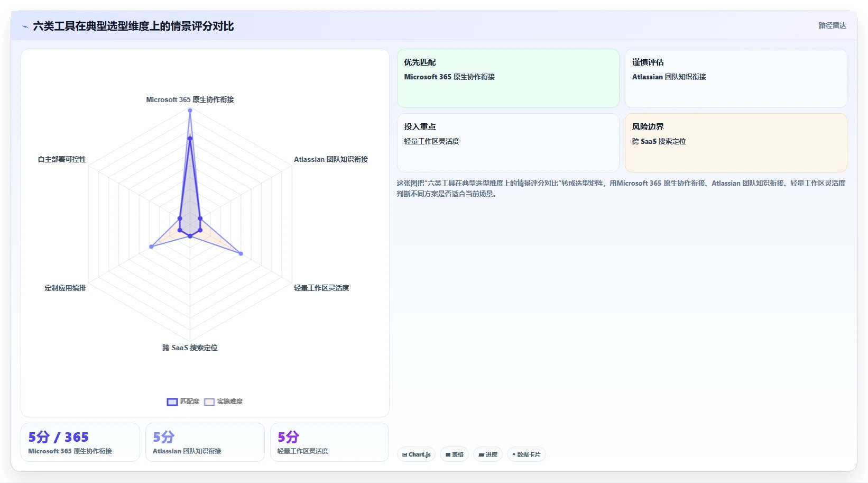This screenshot has height=483, width=868.
Task: Open the 谨慎评估 card
Action: coord(736,78)
